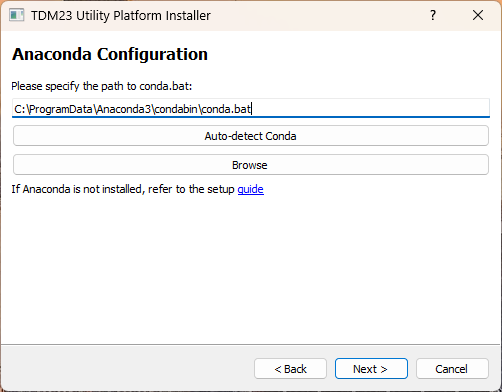
Task: Click the Anaconda Configuration heading
Action: click(110, 54)
